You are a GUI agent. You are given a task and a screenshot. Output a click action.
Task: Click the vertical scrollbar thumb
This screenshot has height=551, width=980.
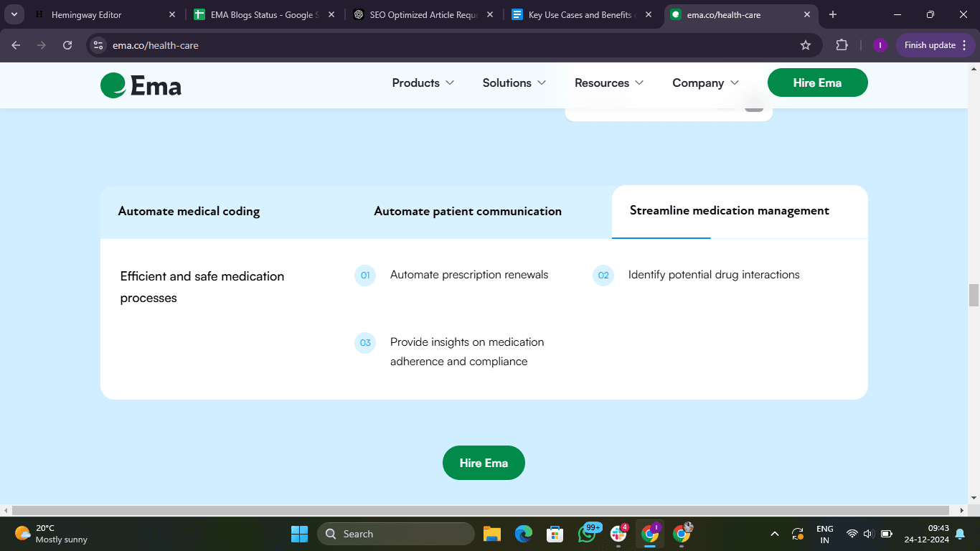pyautogui.click(x=974, y=295)
